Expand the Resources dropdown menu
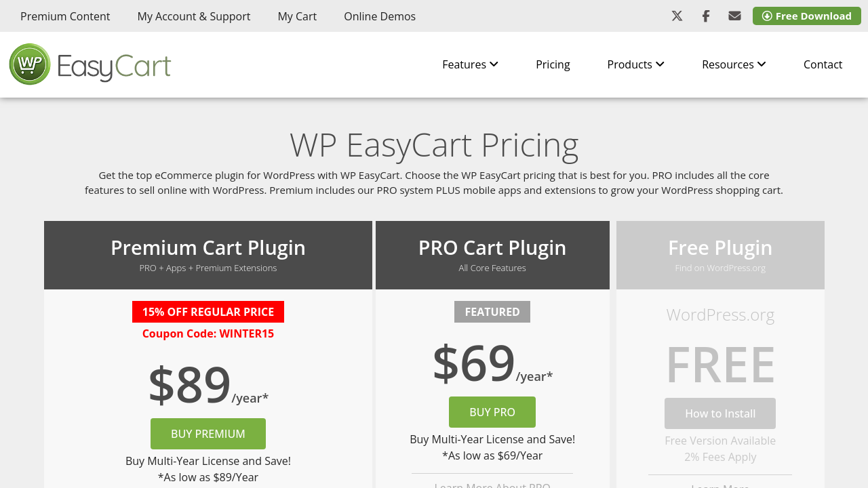 tap(734, 64)
